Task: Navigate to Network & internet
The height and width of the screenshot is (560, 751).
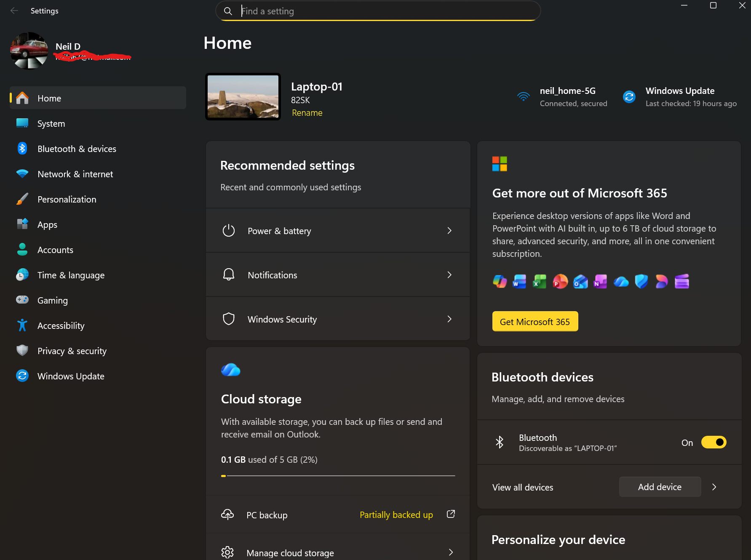Action: (x=98, y=174)
